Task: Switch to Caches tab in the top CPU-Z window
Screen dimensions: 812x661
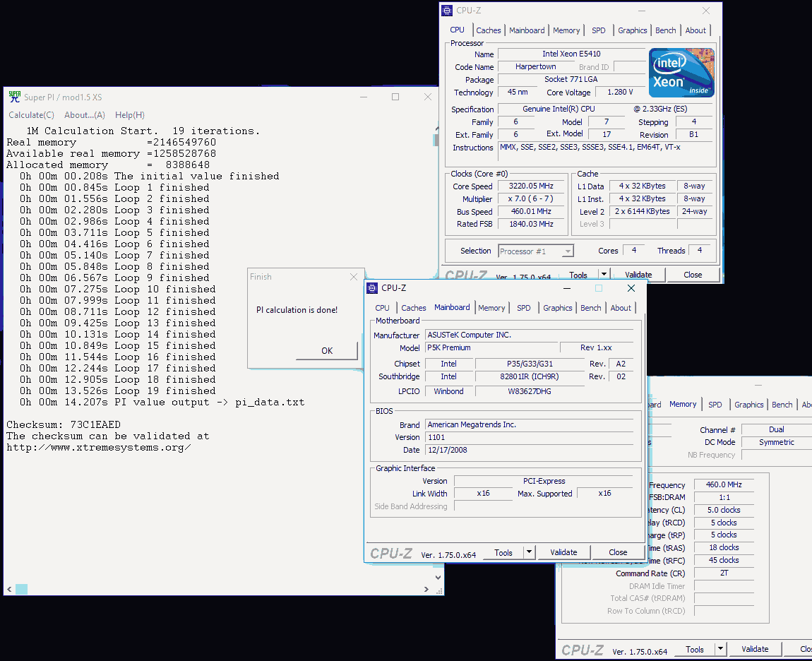Action: (x=489, y=30)
